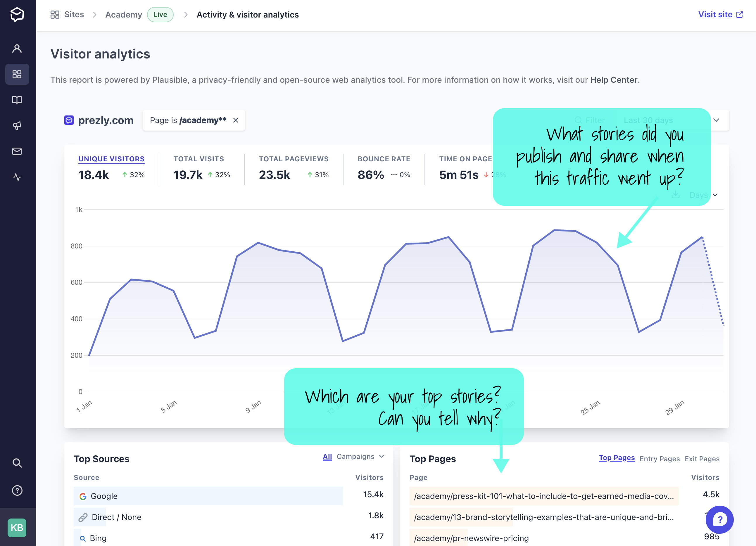The image size is (756, 546).
Task: Switch to the Entry Pages tab
Action: 659,459
